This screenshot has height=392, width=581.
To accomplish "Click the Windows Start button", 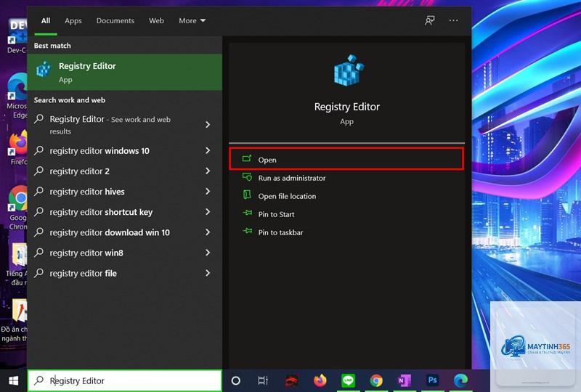I will (x=13, y=380).
